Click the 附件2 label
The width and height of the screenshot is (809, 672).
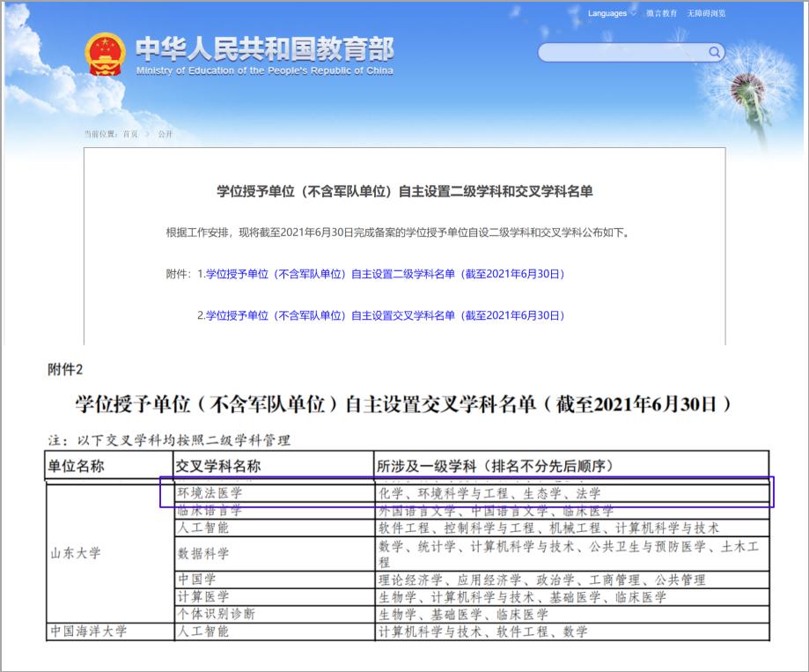point(65,370)
